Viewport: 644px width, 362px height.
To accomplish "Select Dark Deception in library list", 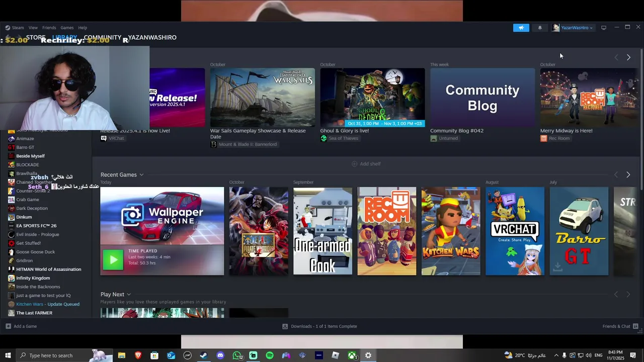I will coord(32,208).
